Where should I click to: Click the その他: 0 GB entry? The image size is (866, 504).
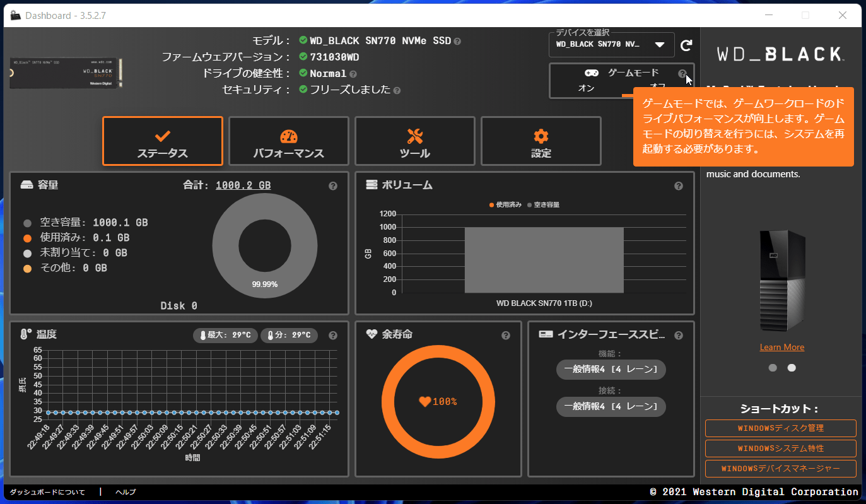(73, 268)
